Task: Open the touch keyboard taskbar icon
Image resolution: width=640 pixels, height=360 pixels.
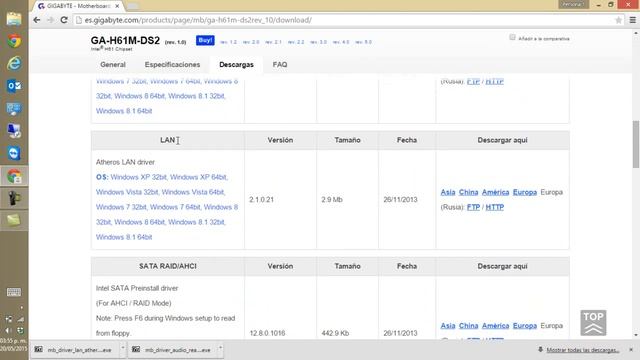Action: 14,292
